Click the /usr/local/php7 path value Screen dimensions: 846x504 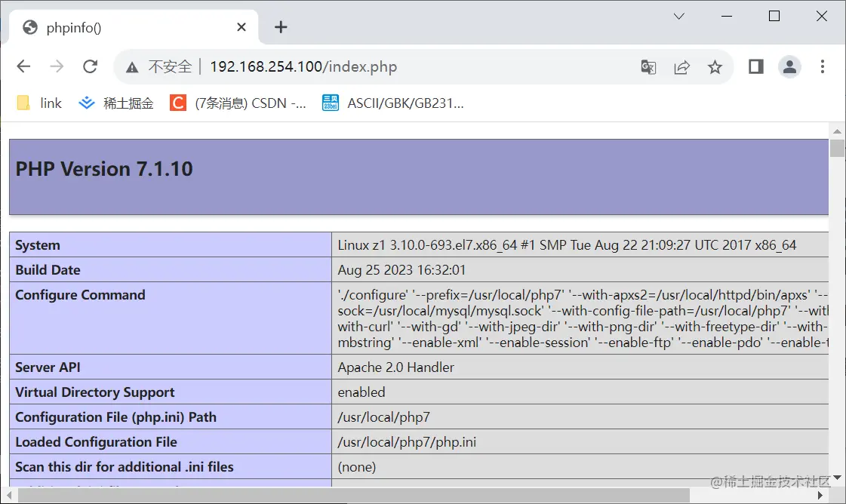[383, 417]
